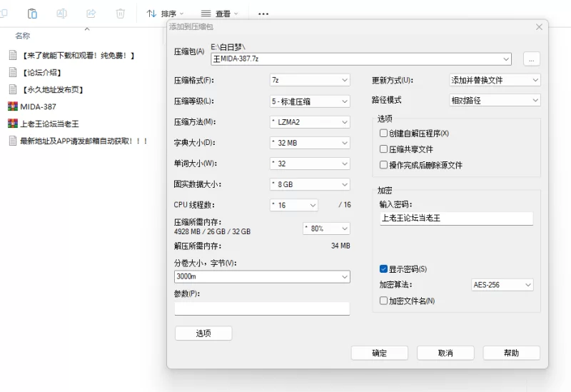Viewport: 571px width, 392px height.
Task: Open the 单词大小 32 dropdown
Action: (310, 164)
